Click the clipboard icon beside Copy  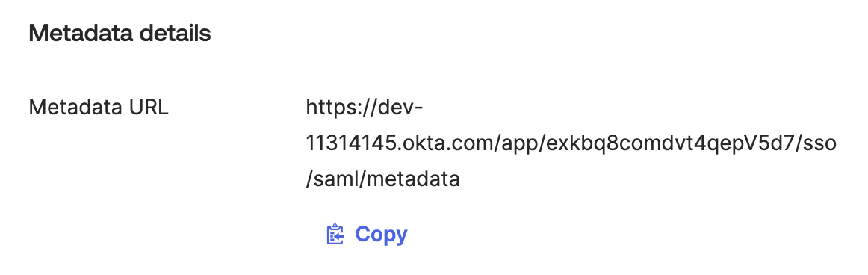[x=335, y=235]
